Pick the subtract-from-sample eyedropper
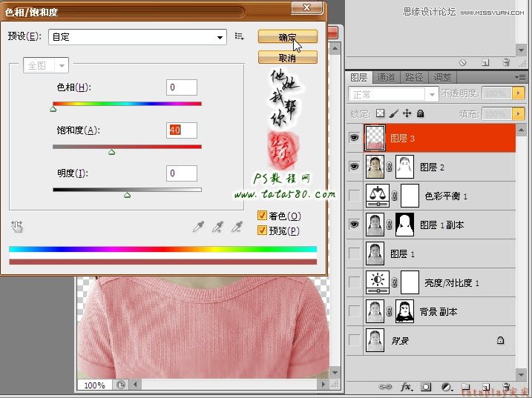Image resolution: width=532 pixels, height=398 pixels. pyautogui.click(x=237, y=227)
